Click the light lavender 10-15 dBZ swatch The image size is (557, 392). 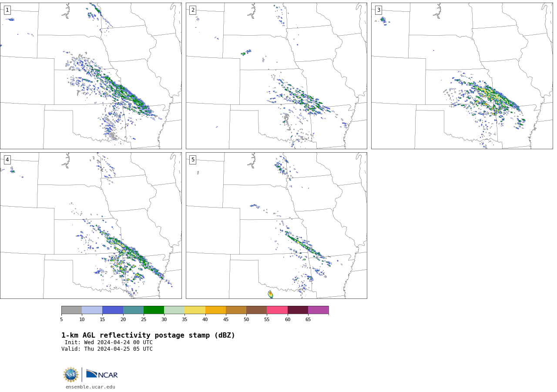(92, 310)
